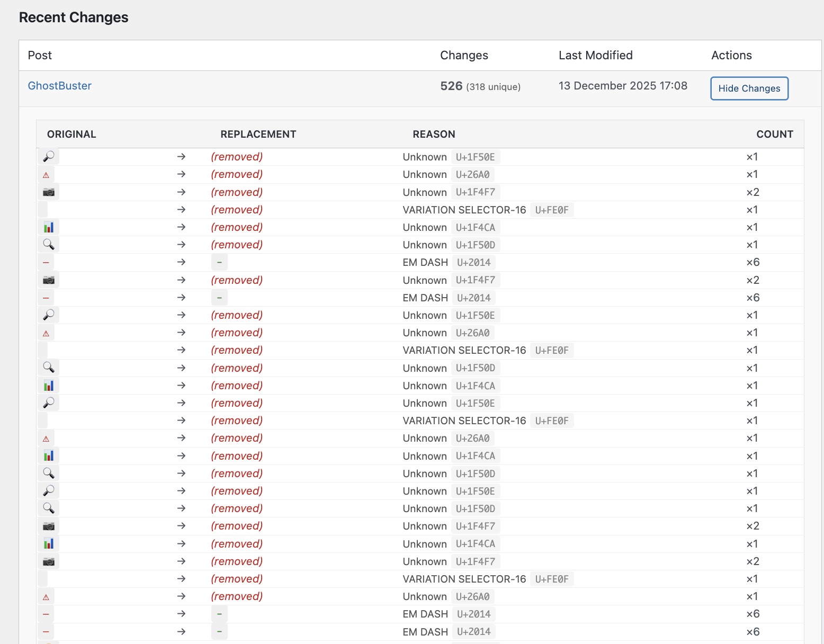Click the arrow in the first change row
The image size is (824, 644).
coord(181,157)
